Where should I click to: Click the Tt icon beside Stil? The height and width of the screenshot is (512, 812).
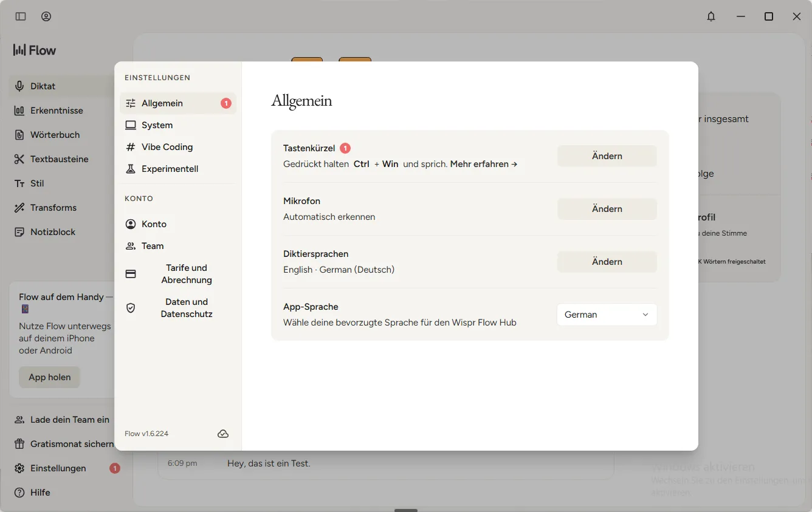[19, 183]
